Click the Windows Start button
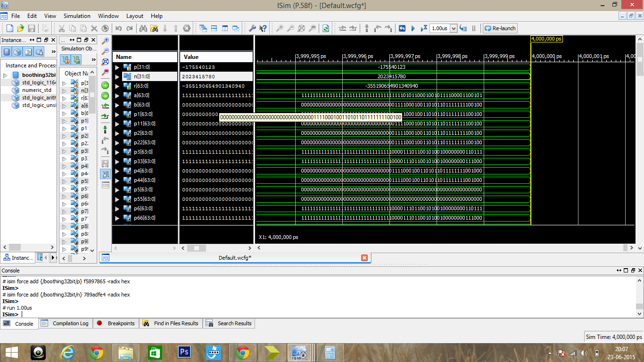 coord(11,352)
